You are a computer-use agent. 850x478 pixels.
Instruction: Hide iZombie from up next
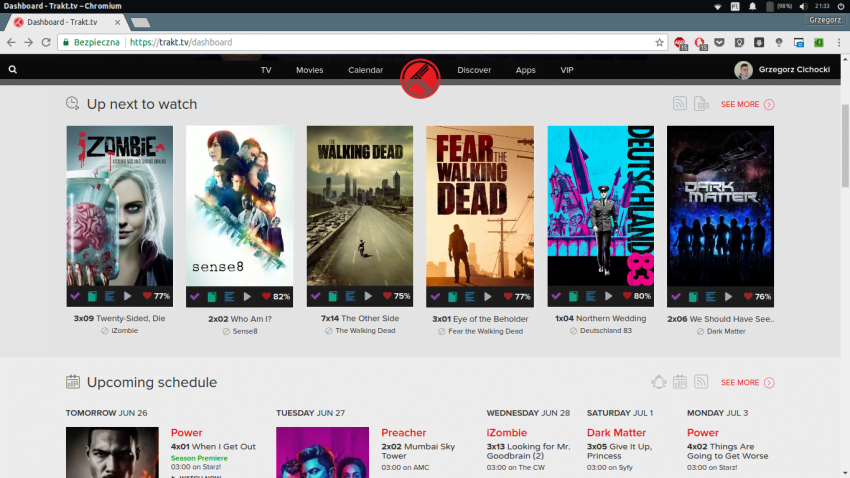(105, 331)
